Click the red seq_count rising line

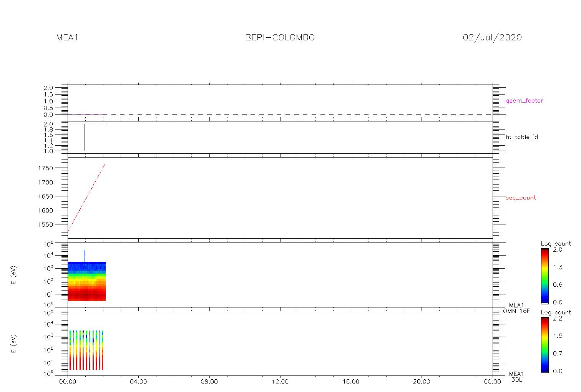click(x=86, y=198)
